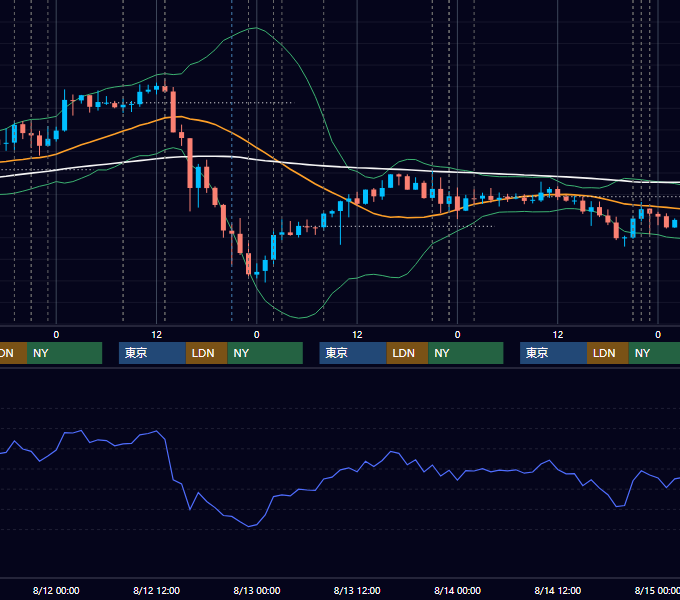This screenshot has height=600, width=680.
Task: Click the hour label 12 above 8/13 12:00
Action: click(357, 335)
